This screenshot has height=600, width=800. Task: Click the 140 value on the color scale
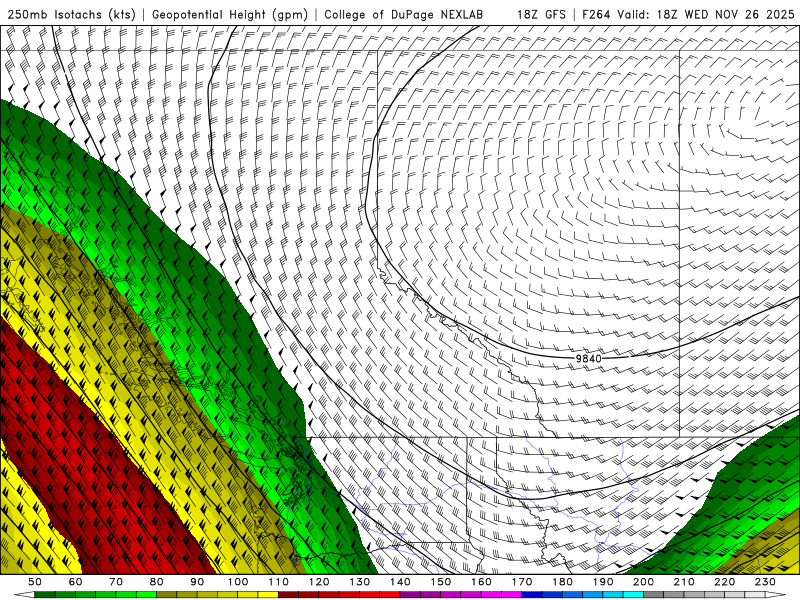(401, 582)
